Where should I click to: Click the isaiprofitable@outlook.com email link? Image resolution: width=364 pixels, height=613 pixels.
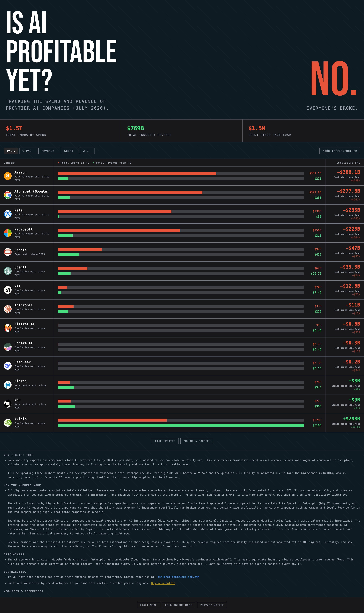tap(178, 577)
